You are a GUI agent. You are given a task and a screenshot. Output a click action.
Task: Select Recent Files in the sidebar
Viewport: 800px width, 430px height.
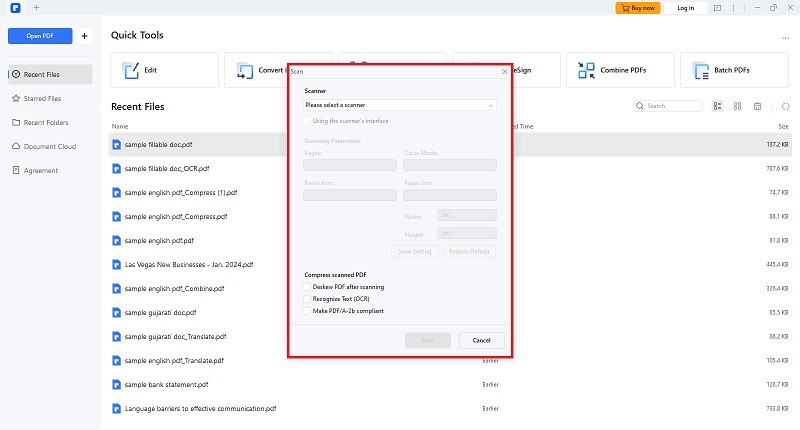[50, 74]
